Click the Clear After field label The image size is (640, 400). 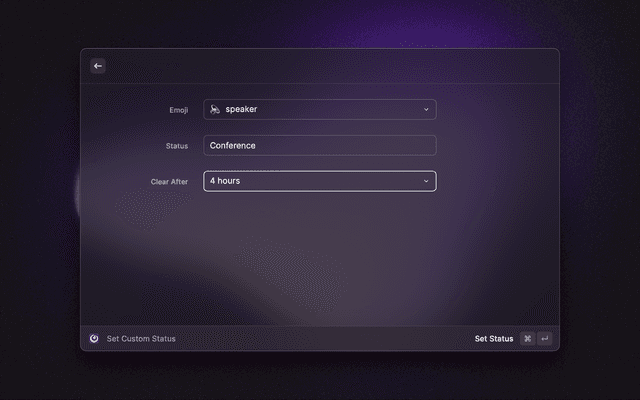pyautogui.click(x=169, y=182)
